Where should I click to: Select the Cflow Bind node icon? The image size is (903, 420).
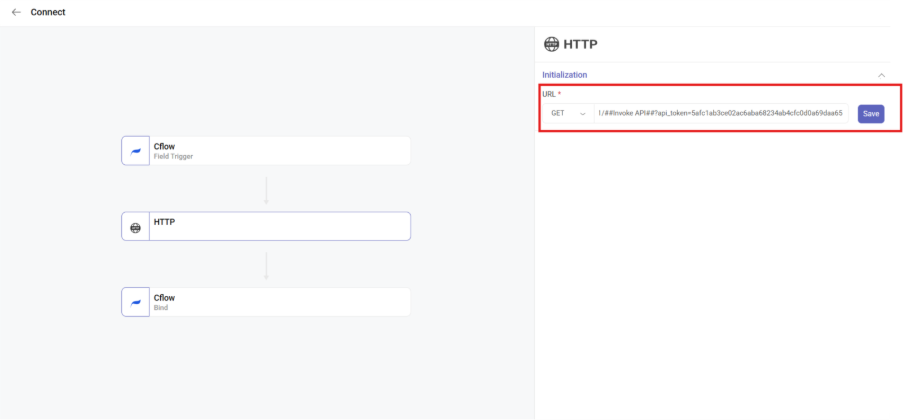(135, 302)
